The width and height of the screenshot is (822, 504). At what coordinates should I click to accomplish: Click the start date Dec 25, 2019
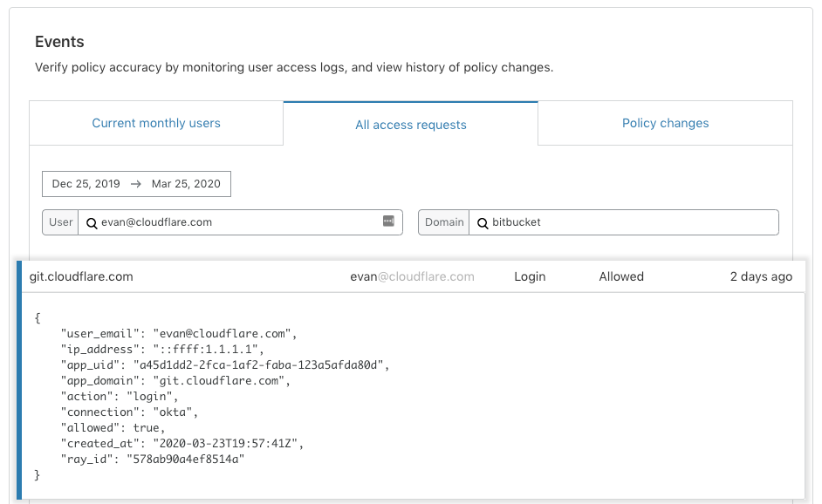[x=86, y=184]
